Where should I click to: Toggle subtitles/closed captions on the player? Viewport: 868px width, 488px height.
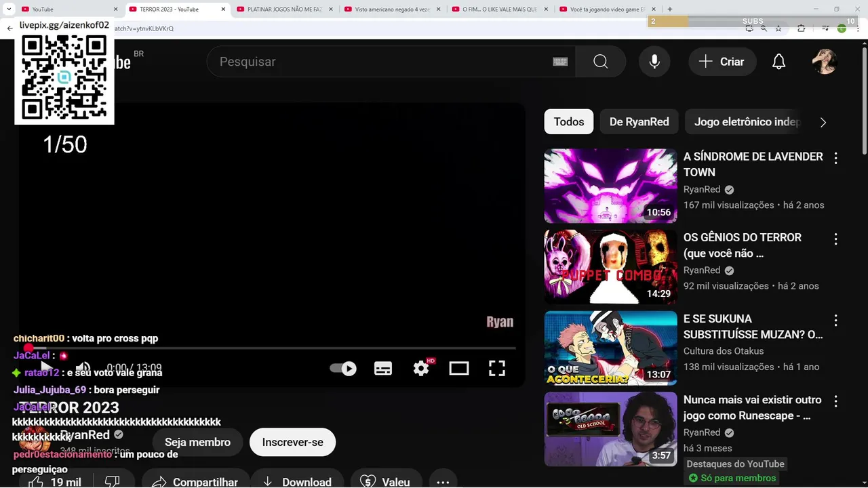coord(383,368)
